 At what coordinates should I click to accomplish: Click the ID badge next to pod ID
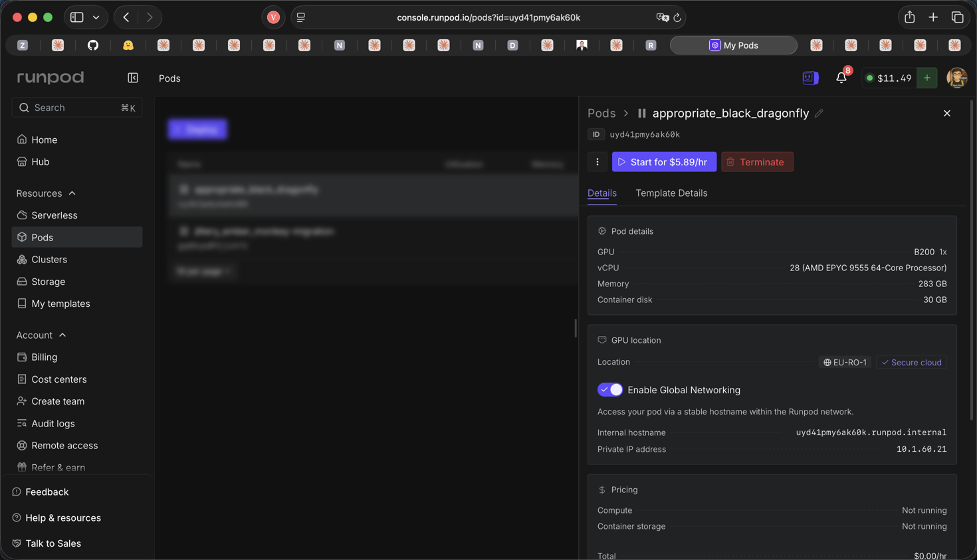pos(596,134)
